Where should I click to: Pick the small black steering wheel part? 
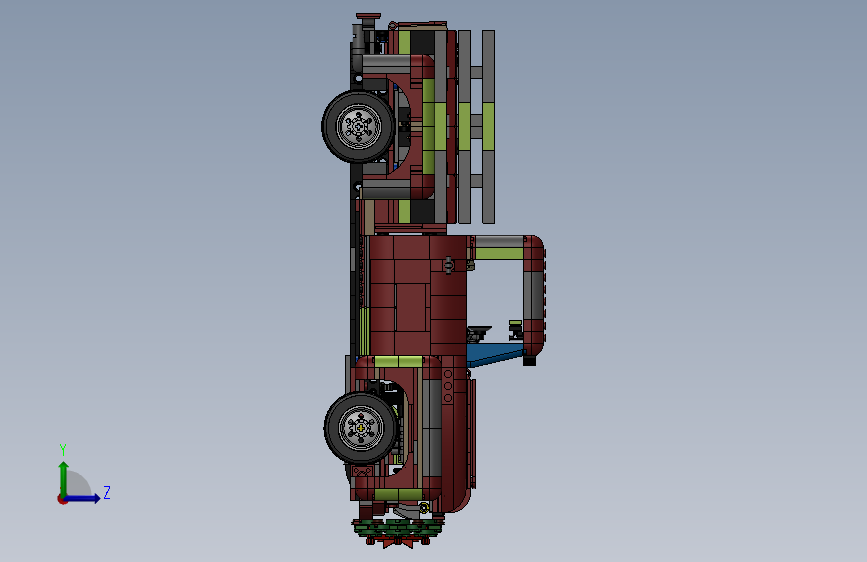coord(479,334)
